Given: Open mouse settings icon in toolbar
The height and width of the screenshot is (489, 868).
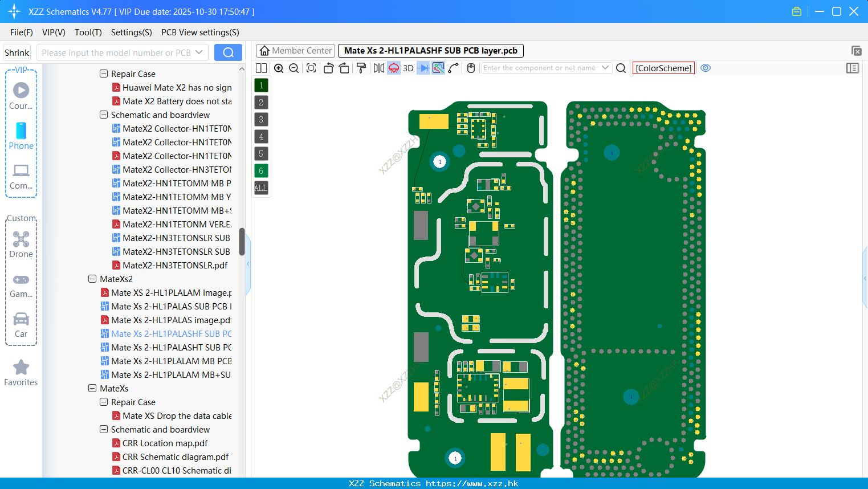Looking at the screenshot, I should [471, 68].
